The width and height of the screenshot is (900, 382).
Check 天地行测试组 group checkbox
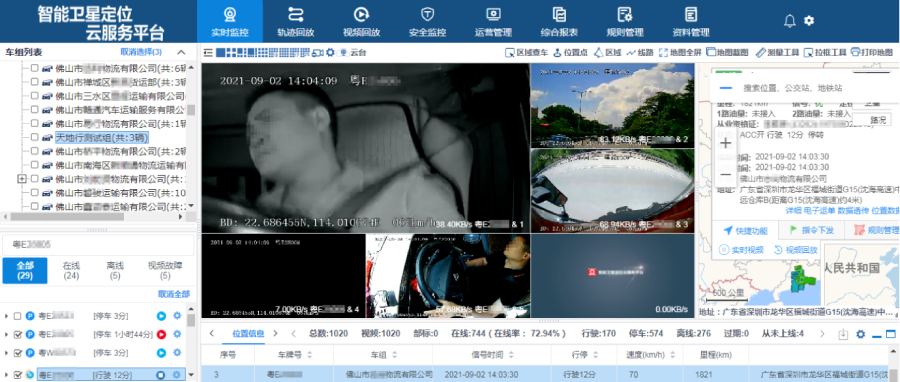pyautogui.click(x=34, y=138)
